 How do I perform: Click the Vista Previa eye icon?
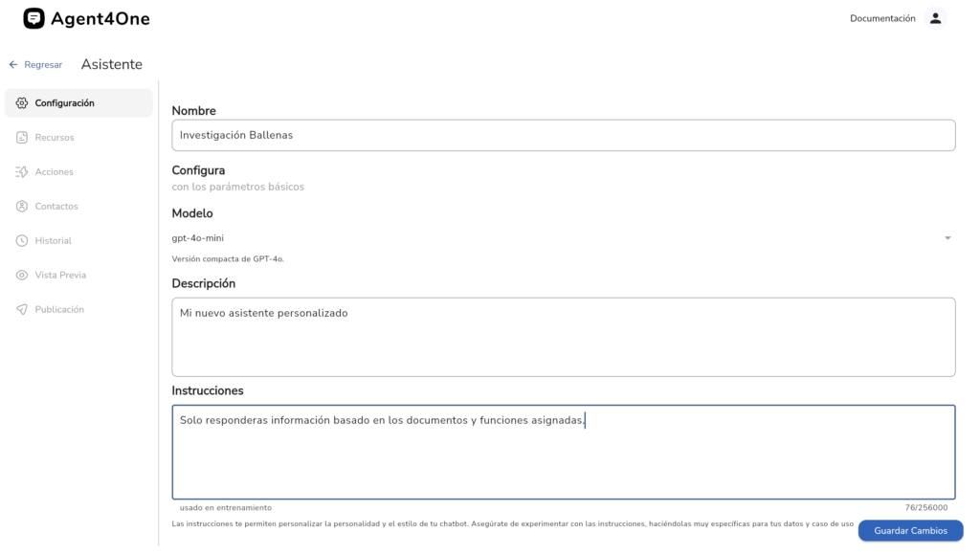click(22, 275)
